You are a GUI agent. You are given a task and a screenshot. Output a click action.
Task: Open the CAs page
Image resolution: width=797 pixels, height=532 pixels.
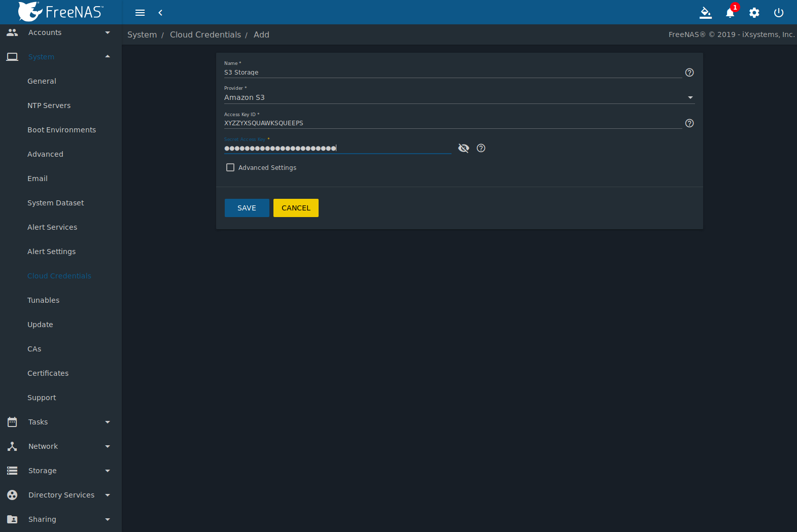pos(34,349)
